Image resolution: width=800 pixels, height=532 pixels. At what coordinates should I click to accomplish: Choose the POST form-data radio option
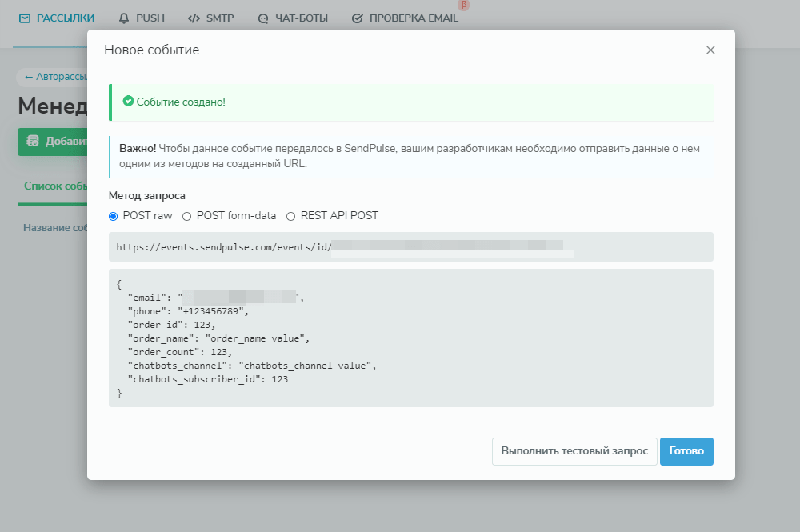pos(187,216)
